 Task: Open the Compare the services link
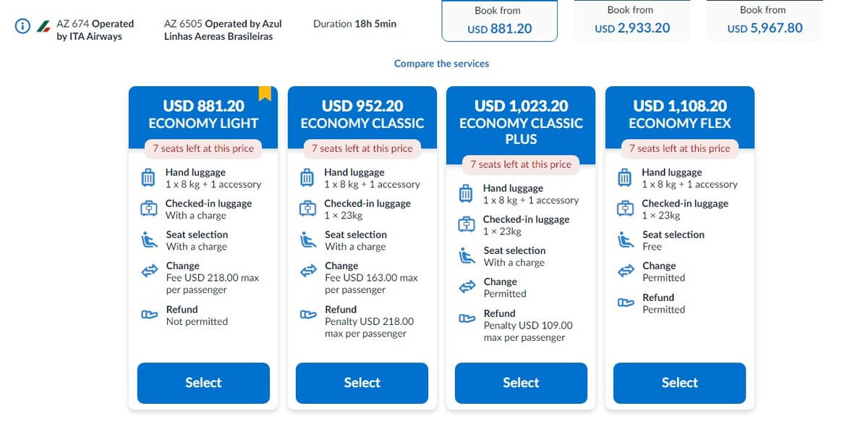click(441, 64)
